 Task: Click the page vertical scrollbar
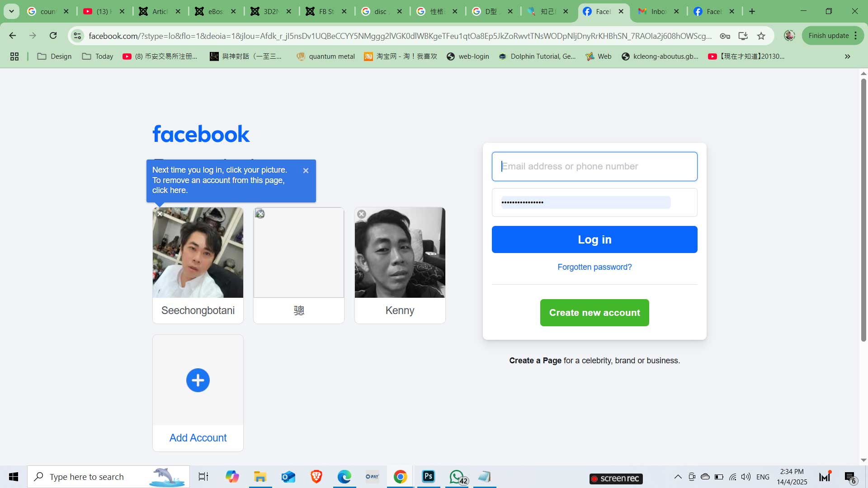[863, 210]
